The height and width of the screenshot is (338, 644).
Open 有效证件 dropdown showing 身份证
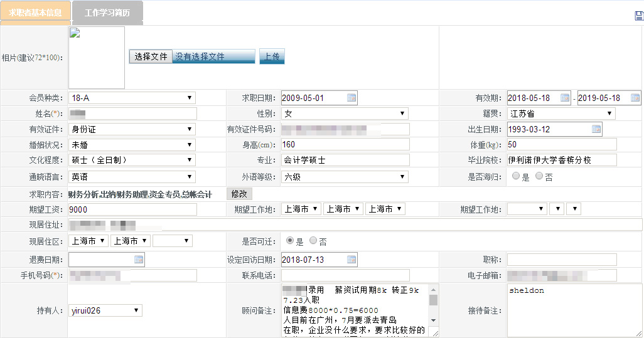(132, 129)
